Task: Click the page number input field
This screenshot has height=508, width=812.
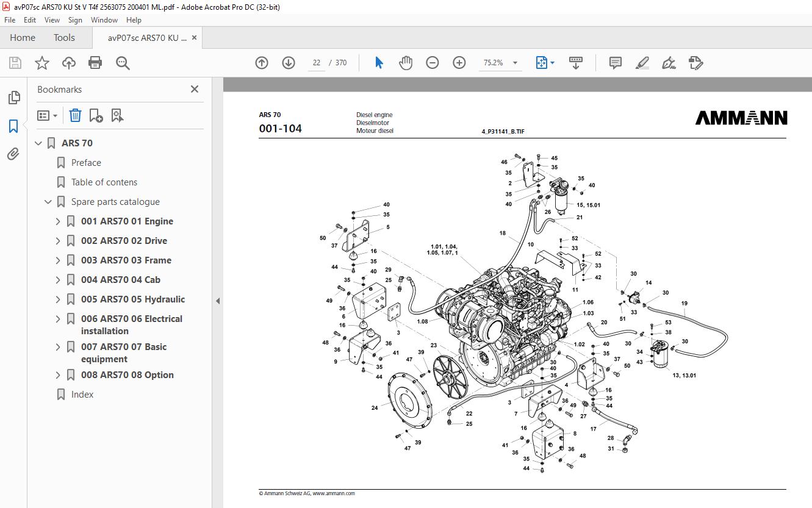Action: (317, 63)
